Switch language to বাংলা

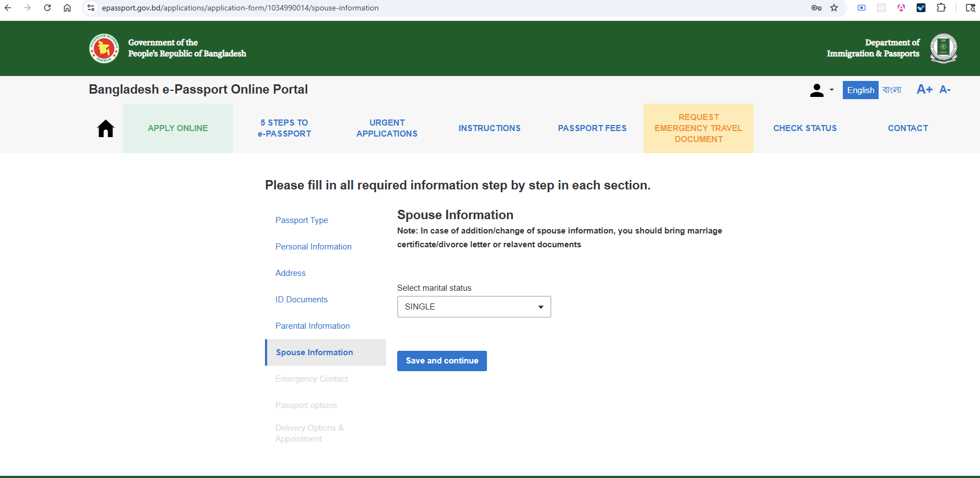(892, 90)
